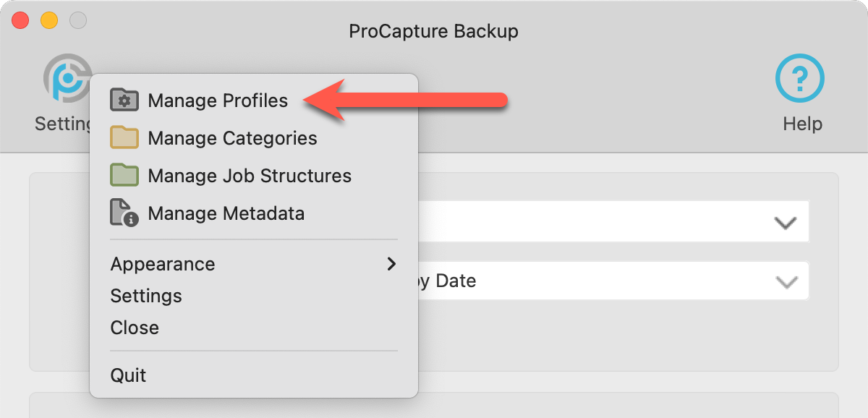Expand the Appearance submenu
Screen dimensions: 868x418
click(x=163, y=264)
